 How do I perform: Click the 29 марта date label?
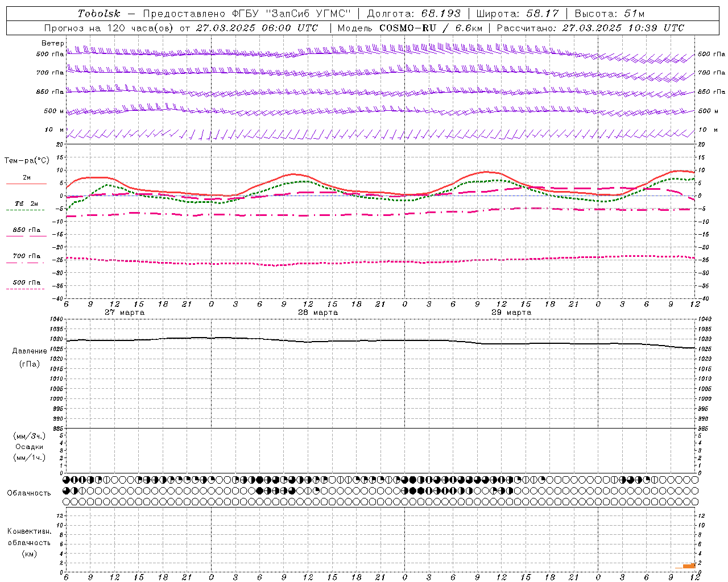tap(511, 313)
